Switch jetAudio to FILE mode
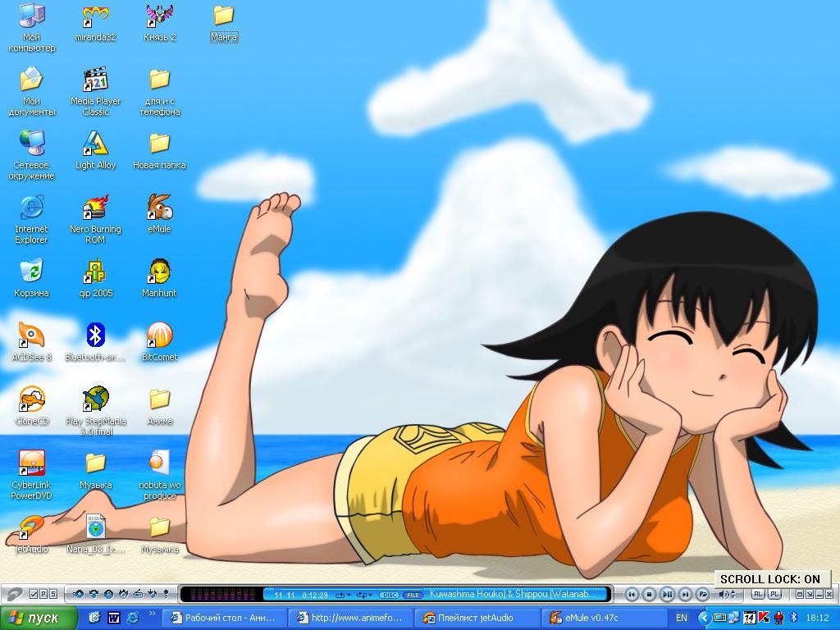 click(x=412, y=596)
